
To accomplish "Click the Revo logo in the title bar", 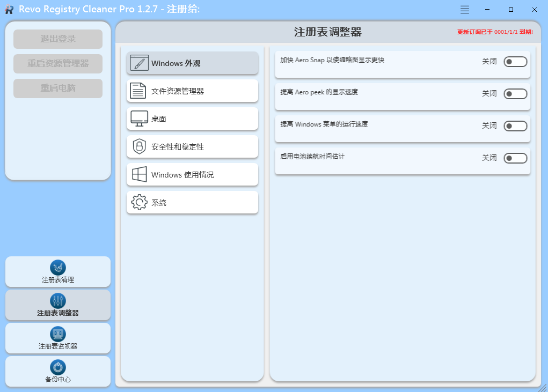I will click(9, 9).
